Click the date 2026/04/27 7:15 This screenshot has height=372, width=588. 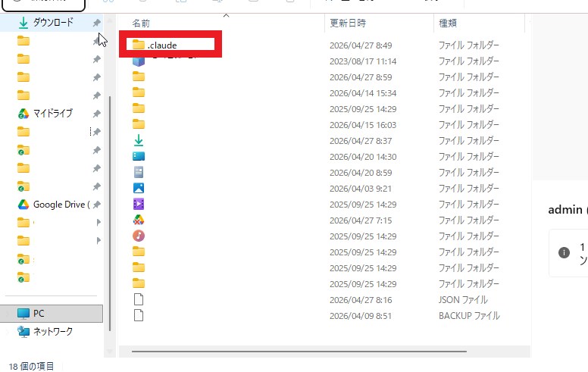click(x=361, y=220)
